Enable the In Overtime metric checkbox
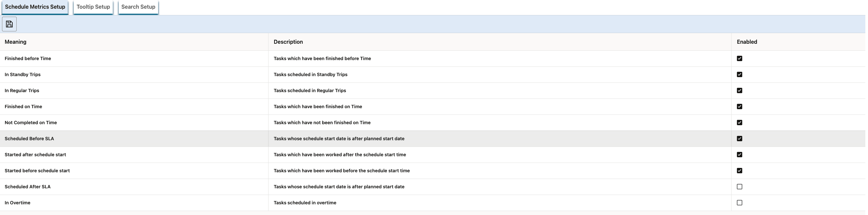 coord(739,203)
